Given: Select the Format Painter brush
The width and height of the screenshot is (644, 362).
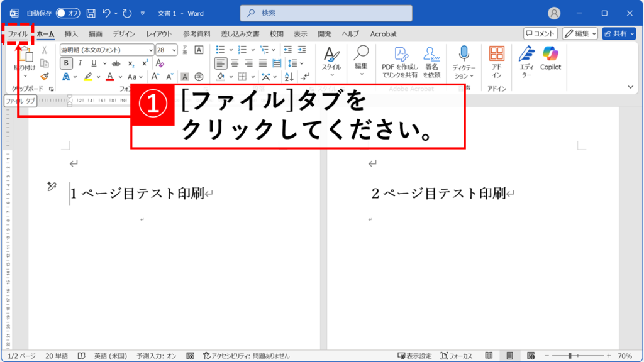Looking at the screenshot, I should (x=45, y=76).
